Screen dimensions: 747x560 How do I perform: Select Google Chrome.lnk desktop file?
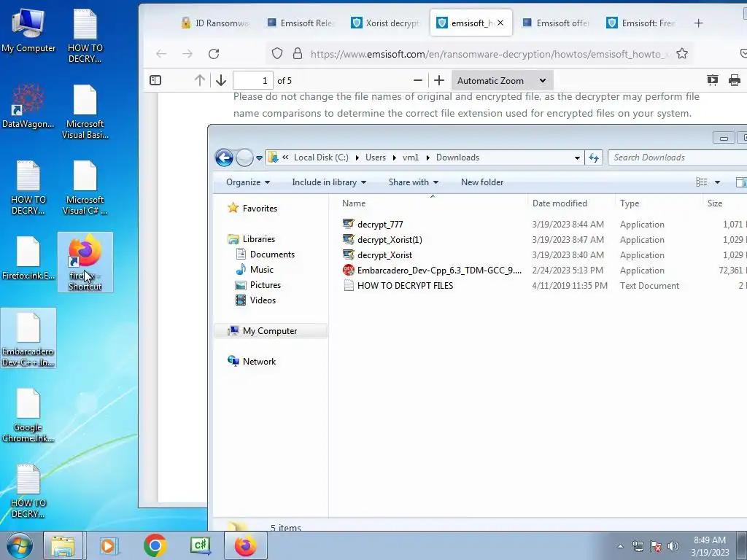[x=28, y=415]
